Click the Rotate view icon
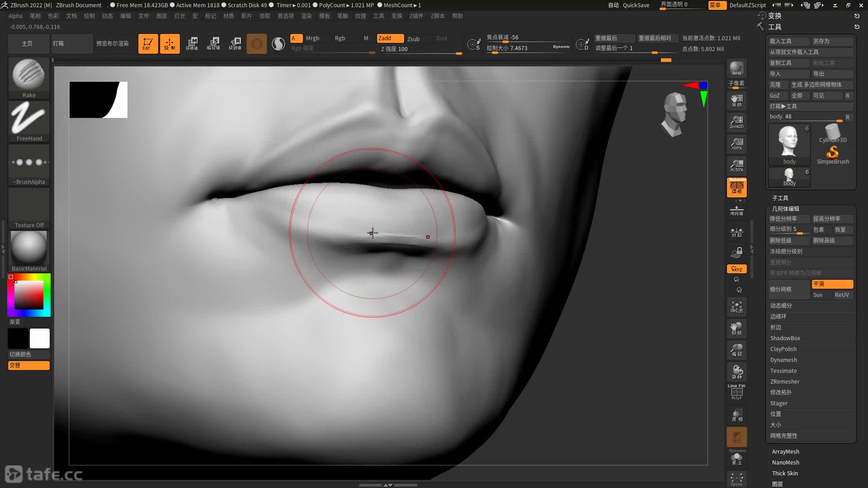868x488 pixels. [736, 372]
